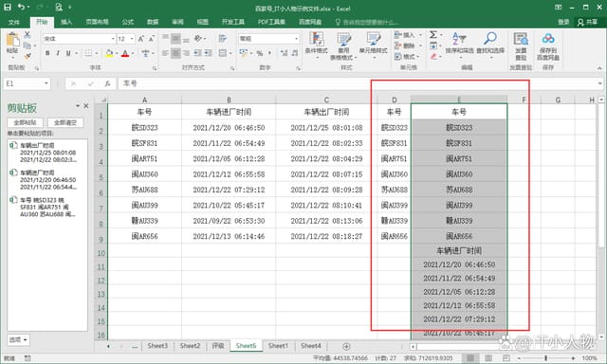Click the AutoSum sigma icon
Image resolution: width=607 pixels, height=364 pixels.
pos(433,35)
